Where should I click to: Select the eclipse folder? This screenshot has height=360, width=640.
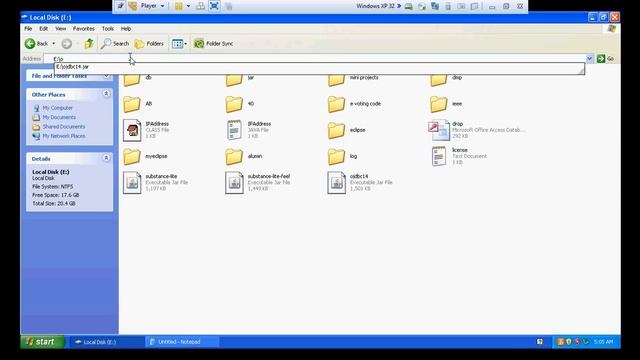pyautogui.click(x=347, y=130)
